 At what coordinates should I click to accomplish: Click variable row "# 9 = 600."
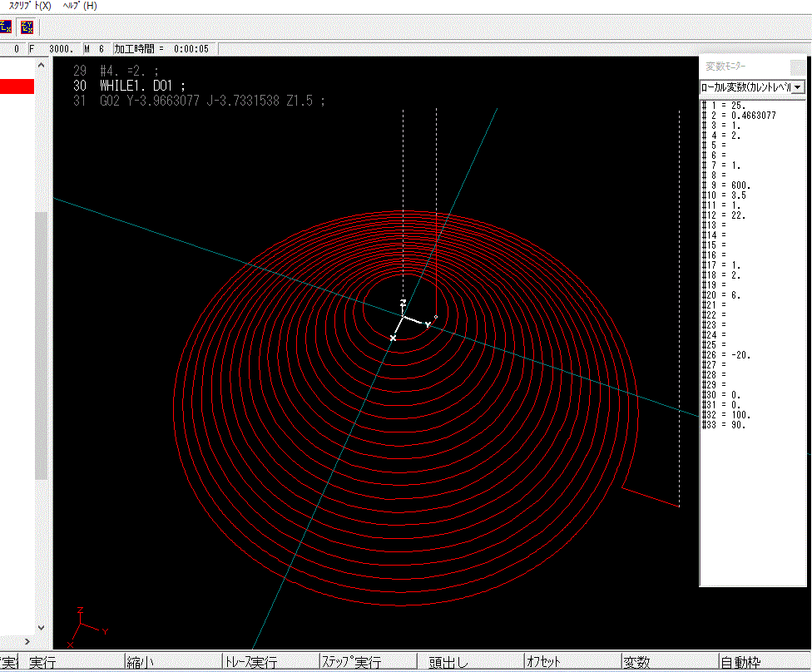[726, 185]
